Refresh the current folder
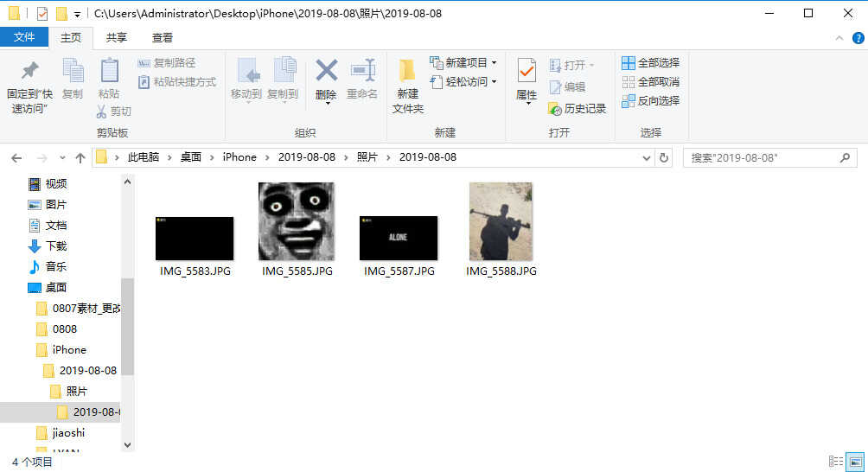 click(x=664, y=158)
